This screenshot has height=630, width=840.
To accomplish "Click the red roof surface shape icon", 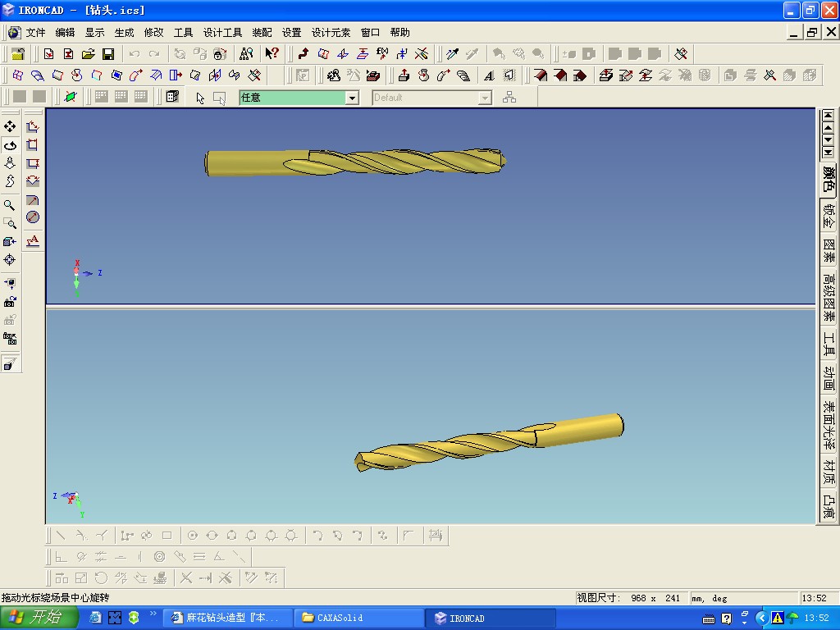I will tap(541, 75).
